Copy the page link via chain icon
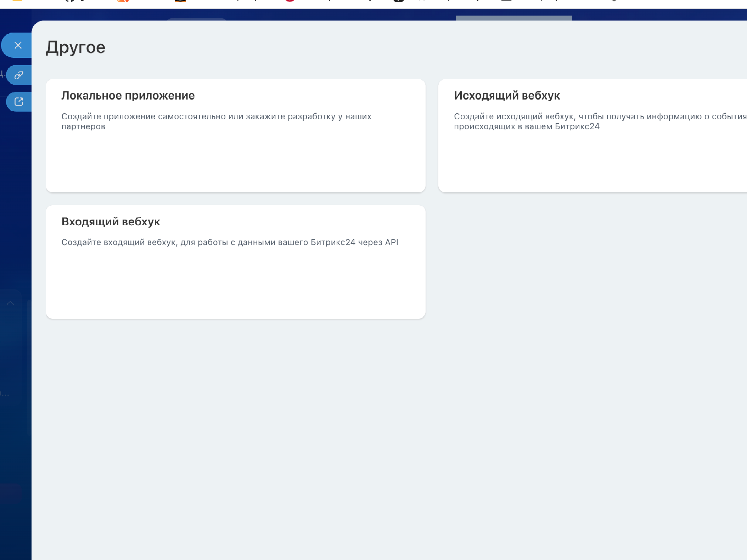Screen dimensions: 747x560 (19, 75)
